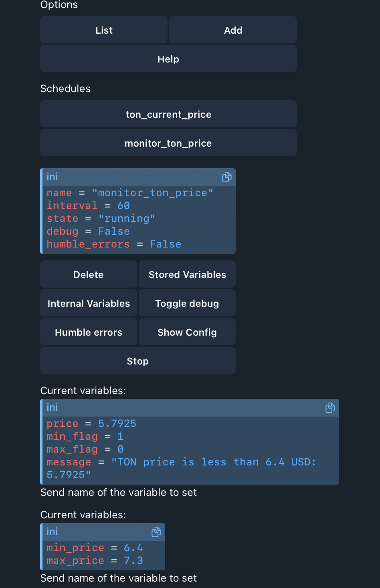Image resolution: width=380 pixels, height=588 pixels.
Task: Copy the min_price max_price code block
Action: [x=156, y=532]
